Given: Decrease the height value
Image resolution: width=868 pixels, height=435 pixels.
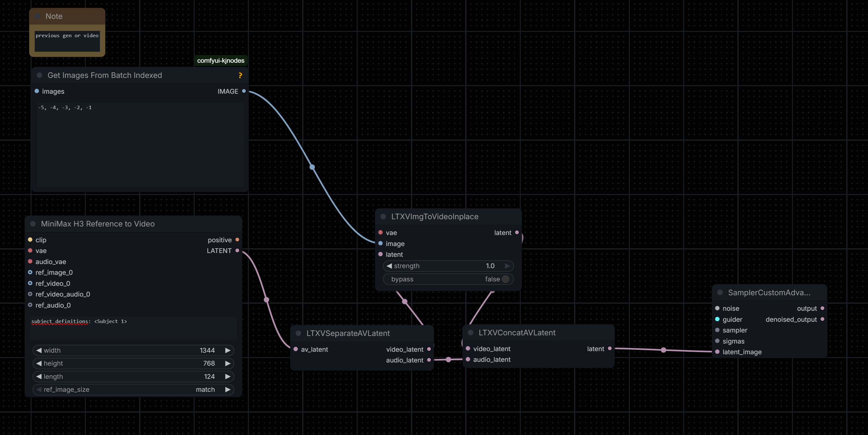Looking at the screenshot, I should [39, 363].
